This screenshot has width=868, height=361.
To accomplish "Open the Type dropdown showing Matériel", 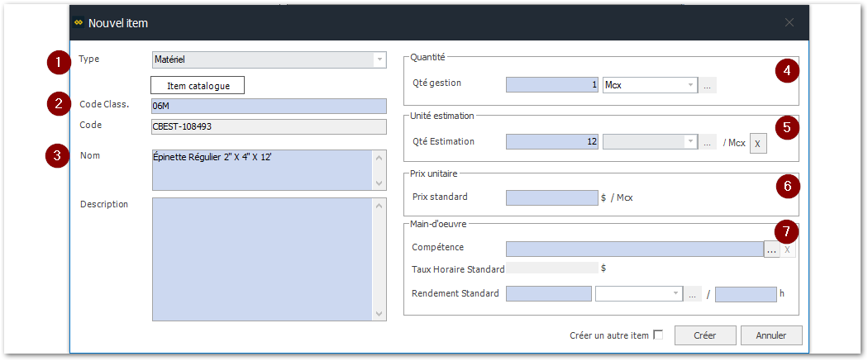I will click(x=379, y=59).
